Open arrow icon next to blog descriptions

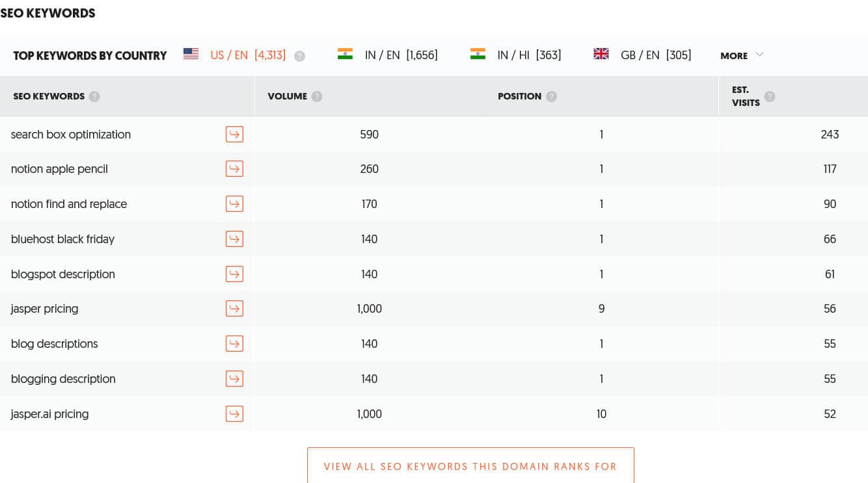pos(234,344)
